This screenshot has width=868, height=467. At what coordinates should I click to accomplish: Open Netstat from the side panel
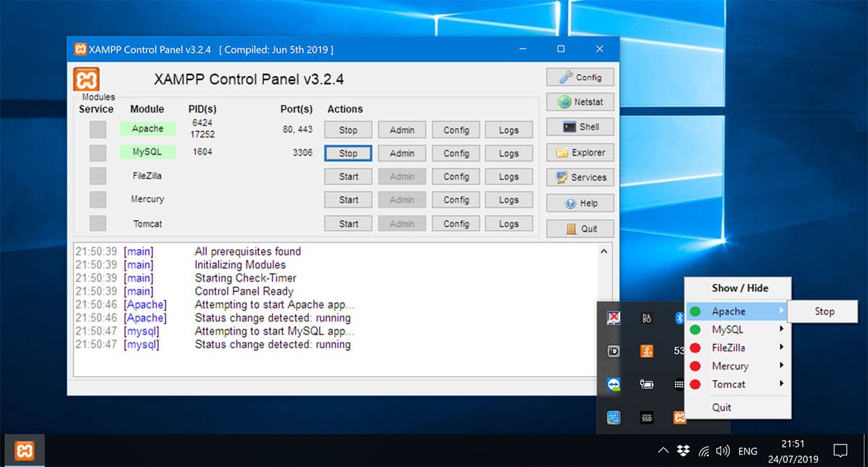(580, 102)
